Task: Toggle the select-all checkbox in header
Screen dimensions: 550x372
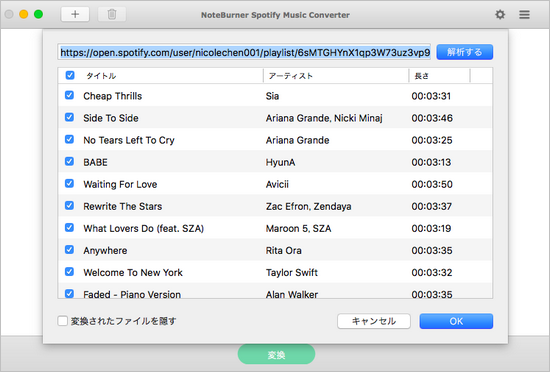Action: pyautogui.click(x=70, y=75)
